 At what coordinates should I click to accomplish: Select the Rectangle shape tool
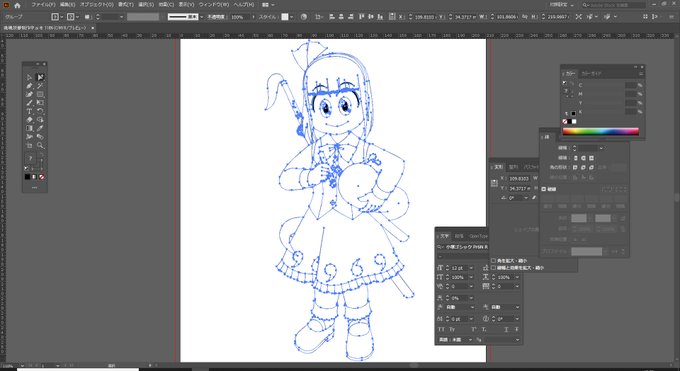pos(40,94)
